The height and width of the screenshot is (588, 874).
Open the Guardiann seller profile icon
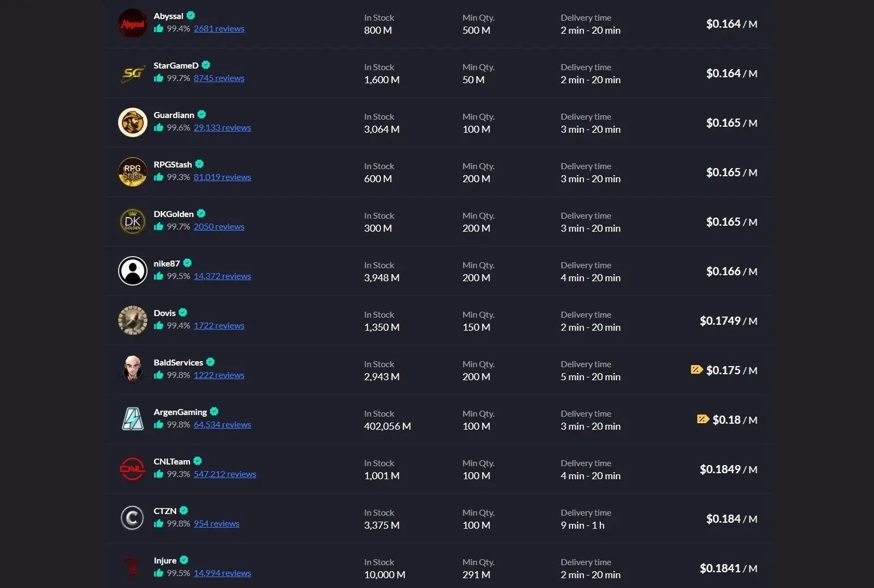132,122
